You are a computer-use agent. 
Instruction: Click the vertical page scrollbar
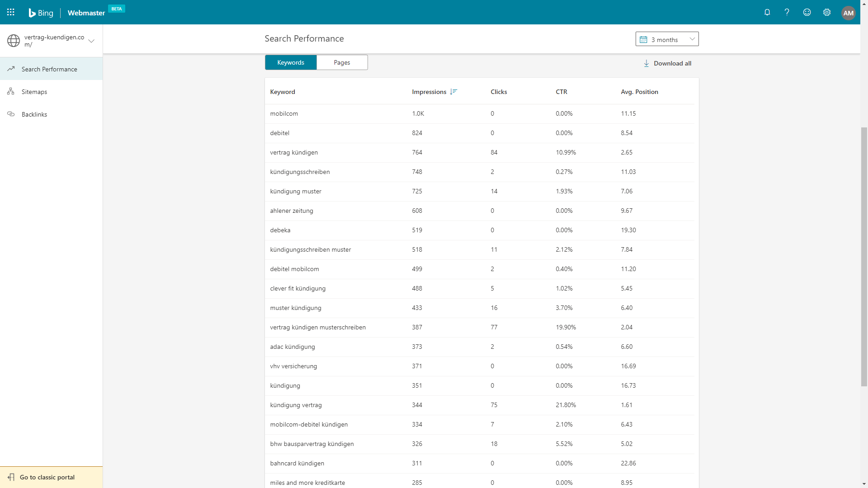pos(864,257)
